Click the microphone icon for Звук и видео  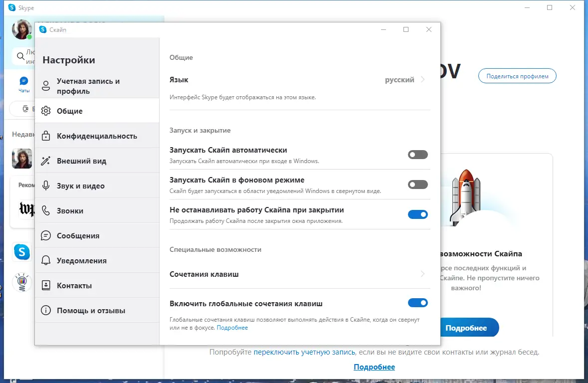pyautogui.click(x=46, y=186)
